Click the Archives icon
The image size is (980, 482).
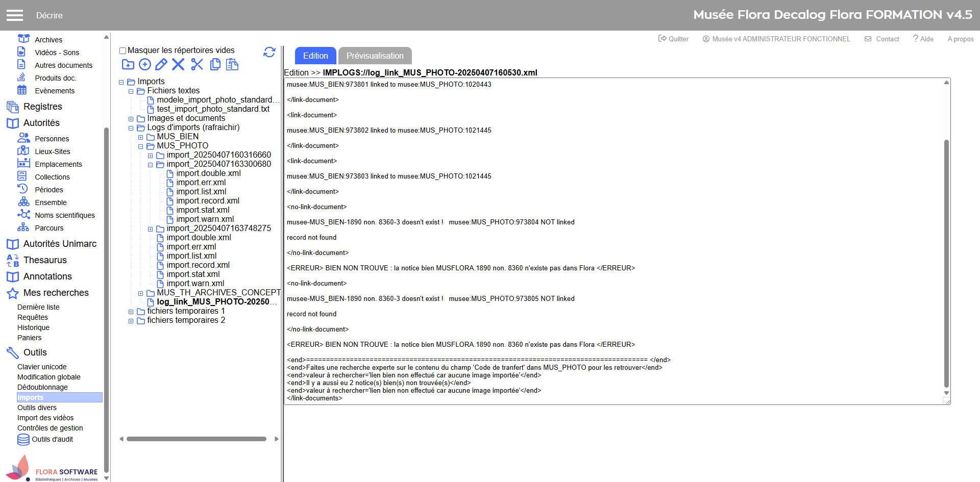(23, 39)
